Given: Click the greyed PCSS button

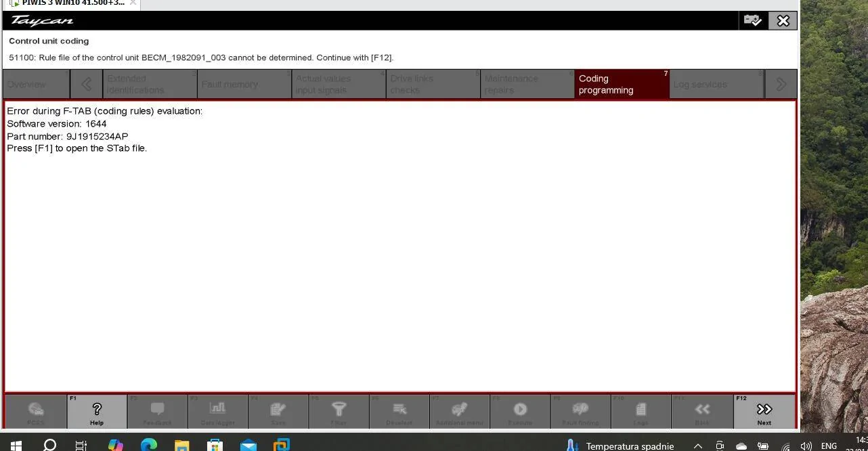Looking at the screenshot, I should tap(36, 411).
